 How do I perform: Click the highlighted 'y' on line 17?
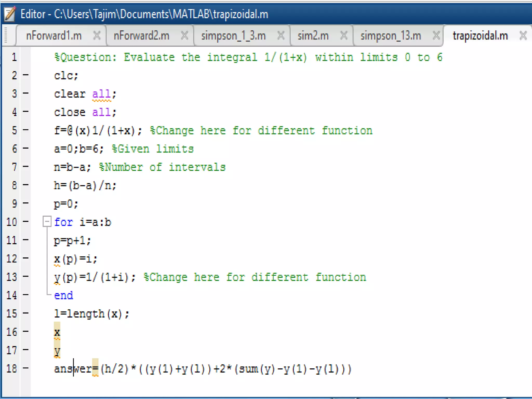pyautogui.click(x=57, y=351)
